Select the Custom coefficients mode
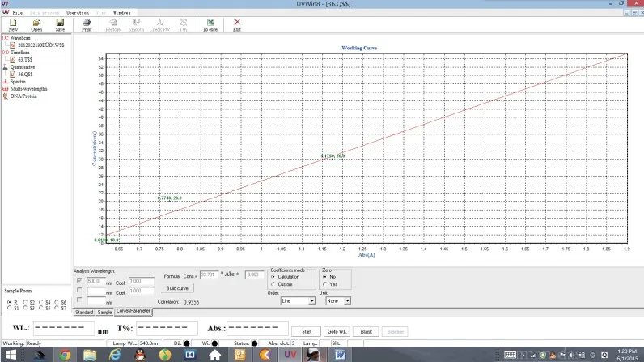This screenshot has width=644, height=362. [x=273, y=284]
